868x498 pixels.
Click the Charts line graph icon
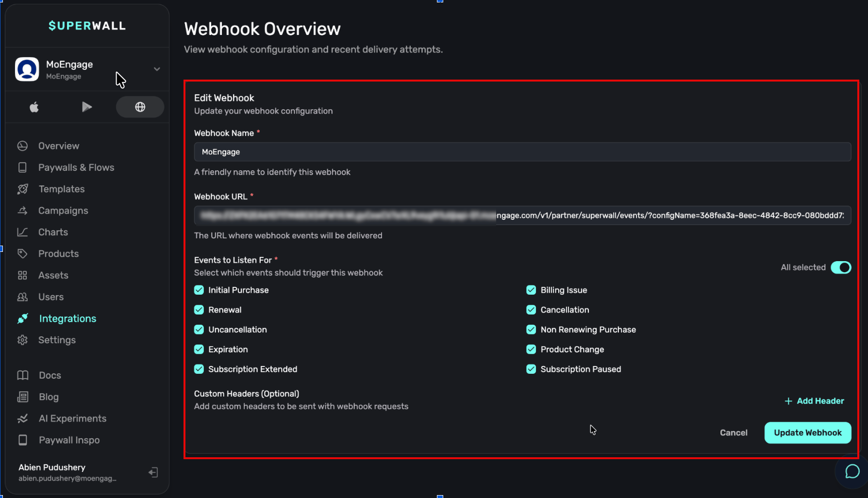pyautogui.click(x=22, y=232)
